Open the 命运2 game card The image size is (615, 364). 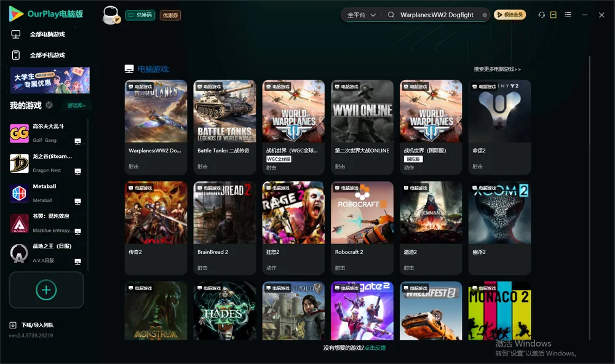(x=499, y=127)
